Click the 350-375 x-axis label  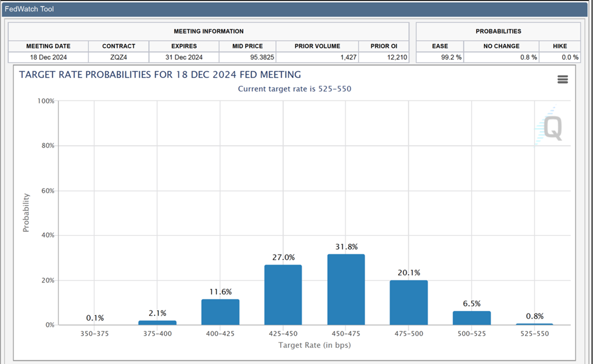pyautogui.click(x=95, y=334)
